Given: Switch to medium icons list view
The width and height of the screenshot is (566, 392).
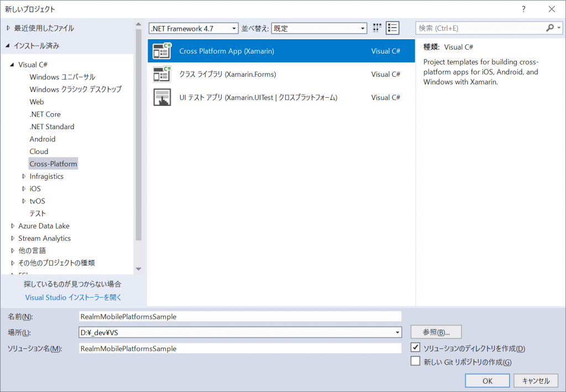Looking at the screenshot, I should coord(392,28).
